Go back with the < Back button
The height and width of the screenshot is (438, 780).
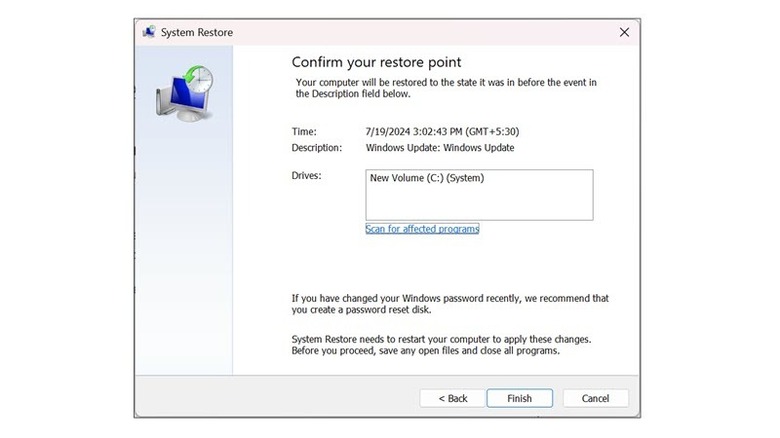(x=453, y=398)
